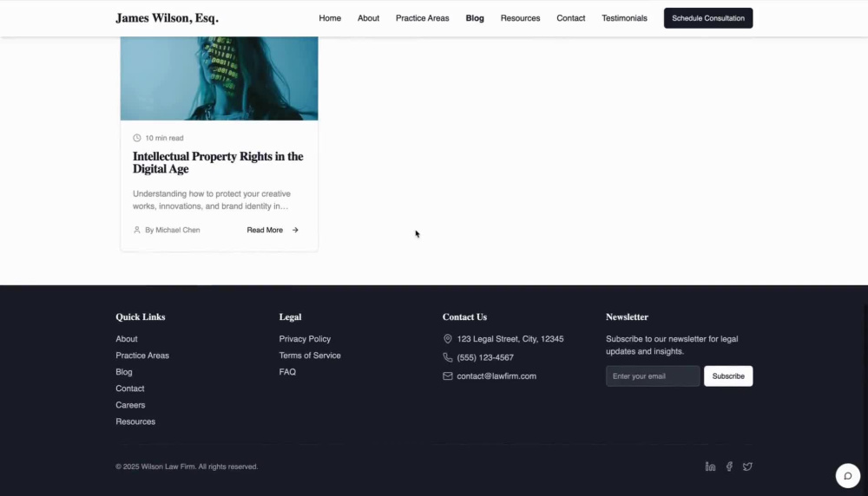
Task: Click the Schedule Consultation button
Action: click(x=708, y=18)
